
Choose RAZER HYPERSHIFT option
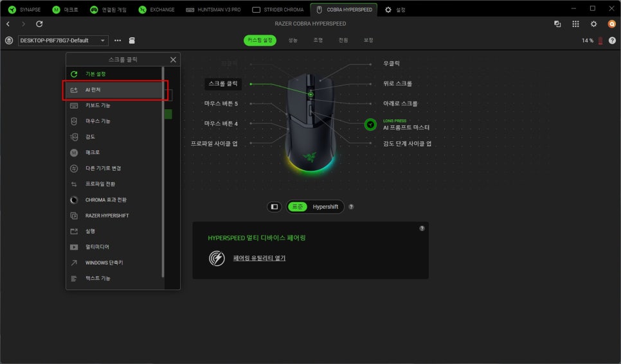coord(114,216)
